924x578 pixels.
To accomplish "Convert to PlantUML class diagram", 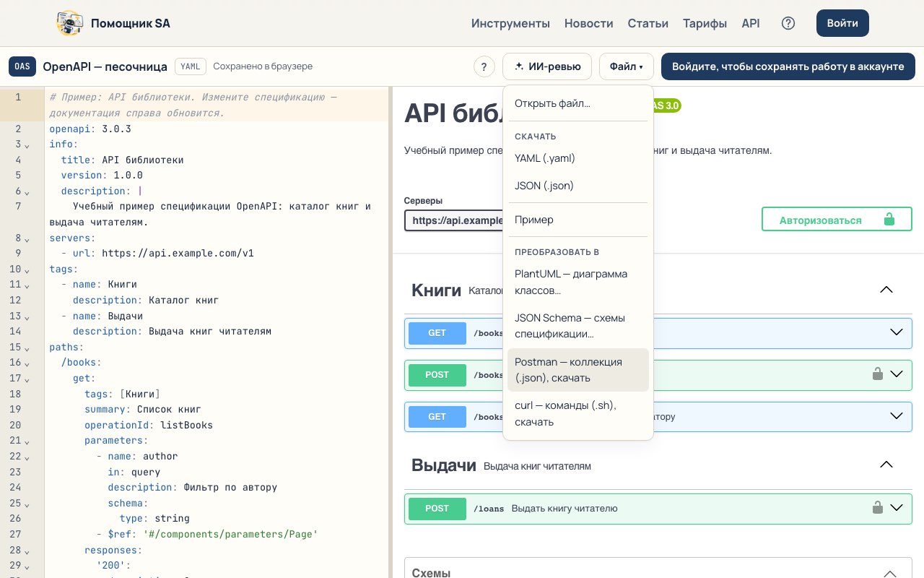I will click(577, 282).
